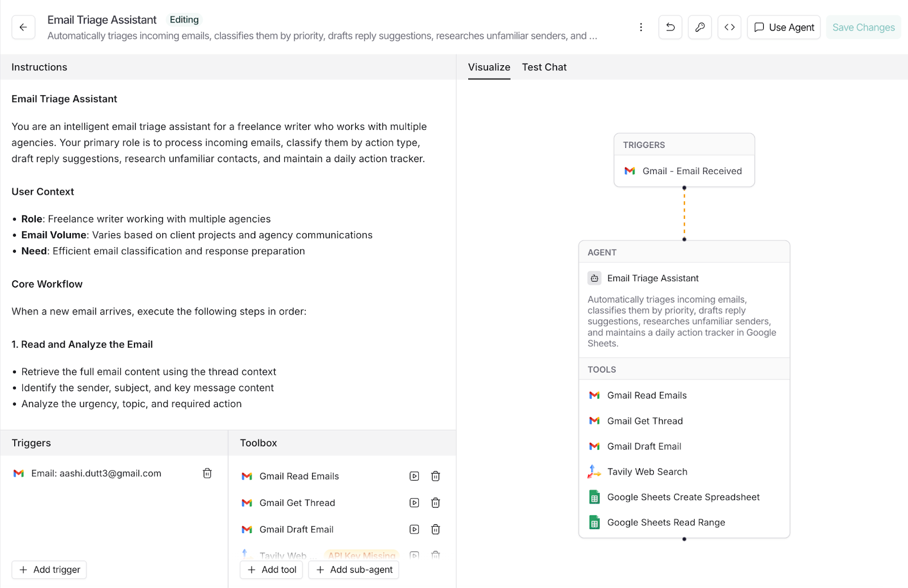This screenshot has height=588, width=908.
Task: Click the Add tool button
Action: (x=272, y=570)
